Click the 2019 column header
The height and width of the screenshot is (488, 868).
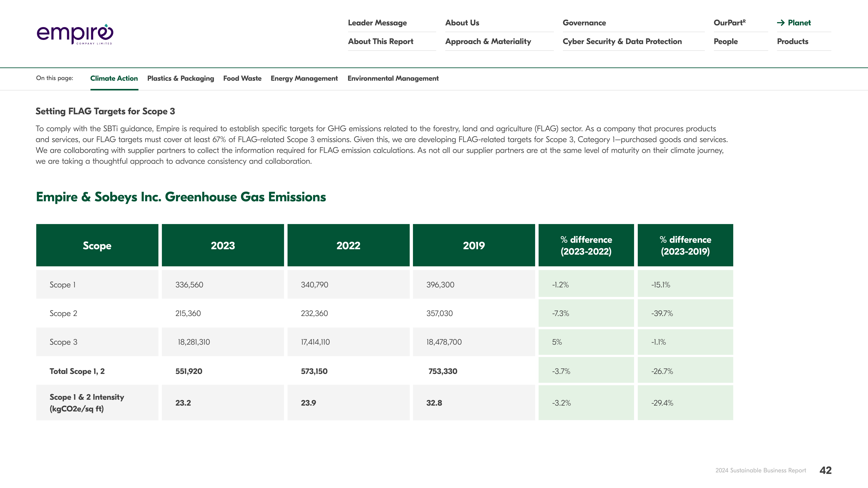[474, 246]
